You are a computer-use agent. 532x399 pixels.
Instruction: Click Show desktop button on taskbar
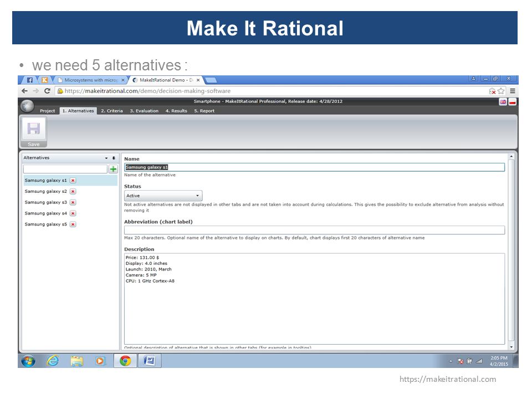click(x=516, y=361)
